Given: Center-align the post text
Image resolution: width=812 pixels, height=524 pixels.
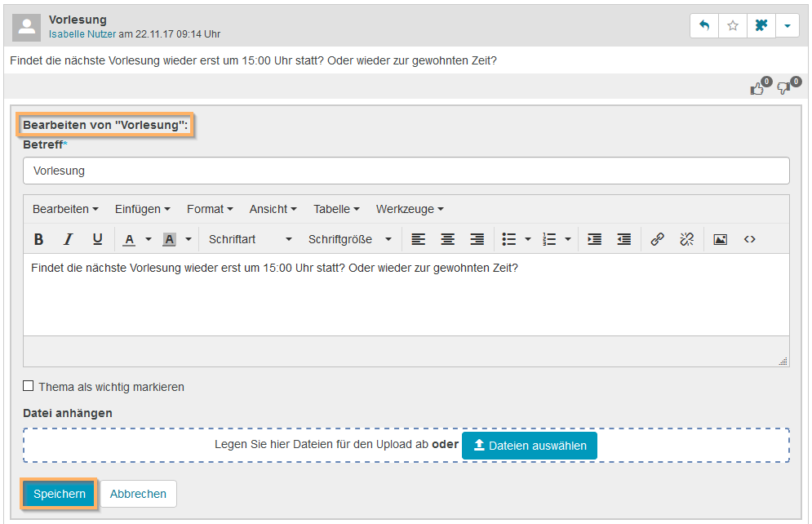Looking at the screenshot, I should click(x=447, y=239).
